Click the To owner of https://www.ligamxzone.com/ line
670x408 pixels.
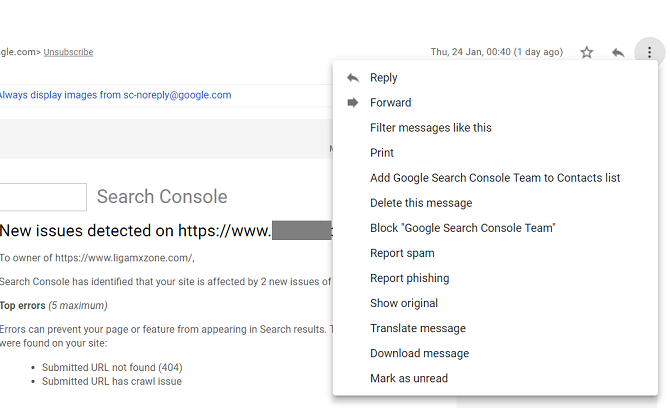(97, 258)
